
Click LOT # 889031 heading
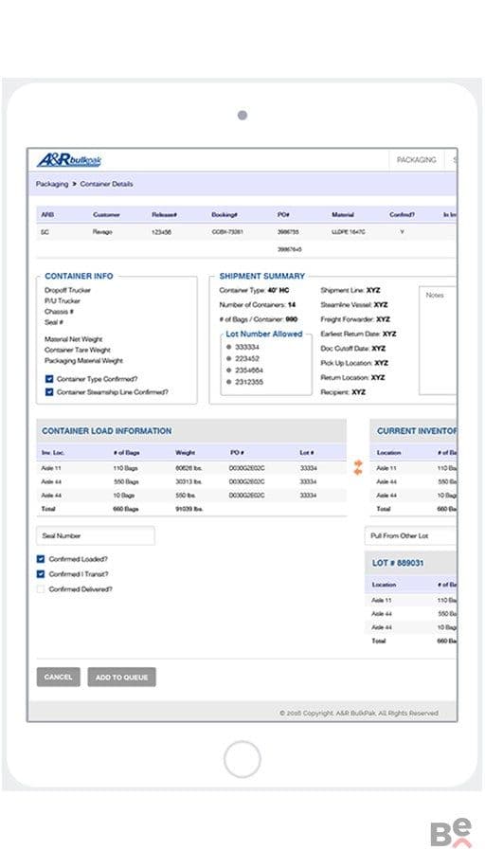[x=398, y=563]
